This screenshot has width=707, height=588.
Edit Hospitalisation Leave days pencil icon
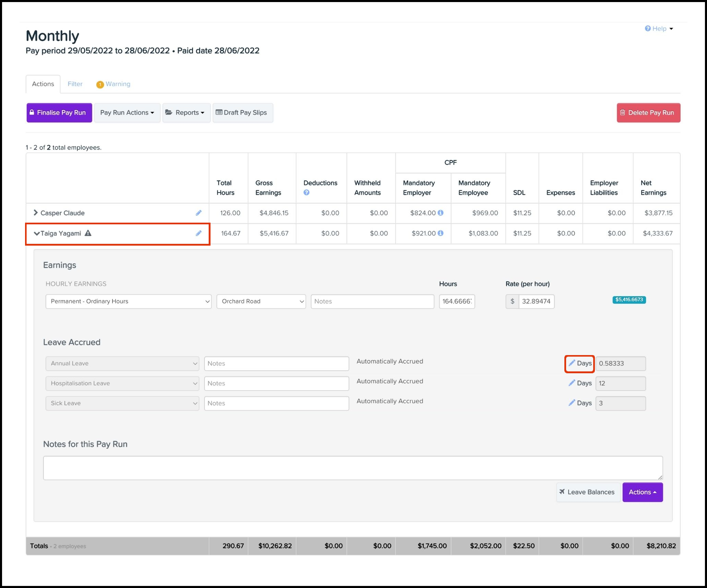click(x=572, y=383)
